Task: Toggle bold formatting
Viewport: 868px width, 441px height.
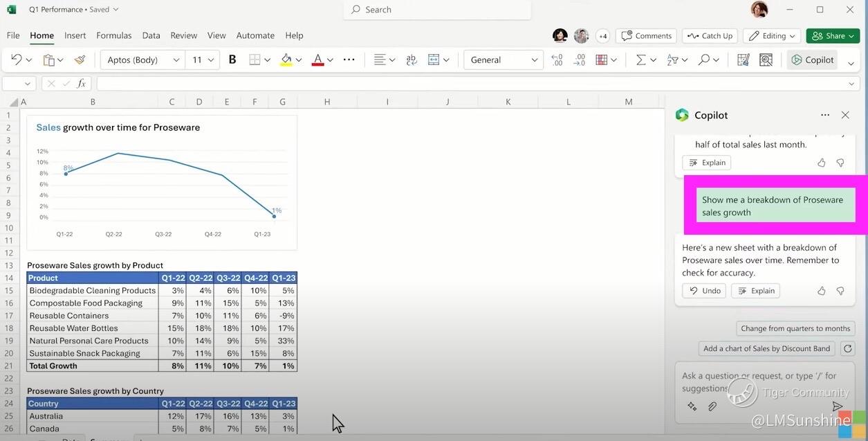Action: 232,60
